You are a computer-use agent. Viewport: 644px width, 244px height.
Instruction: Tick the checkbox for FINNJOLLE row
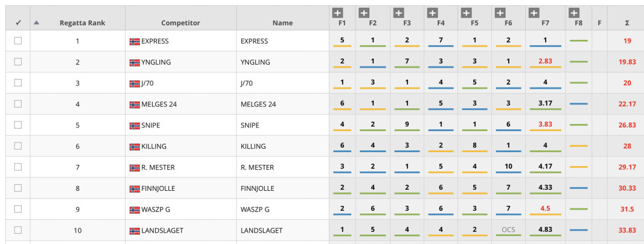click(18, 188)
